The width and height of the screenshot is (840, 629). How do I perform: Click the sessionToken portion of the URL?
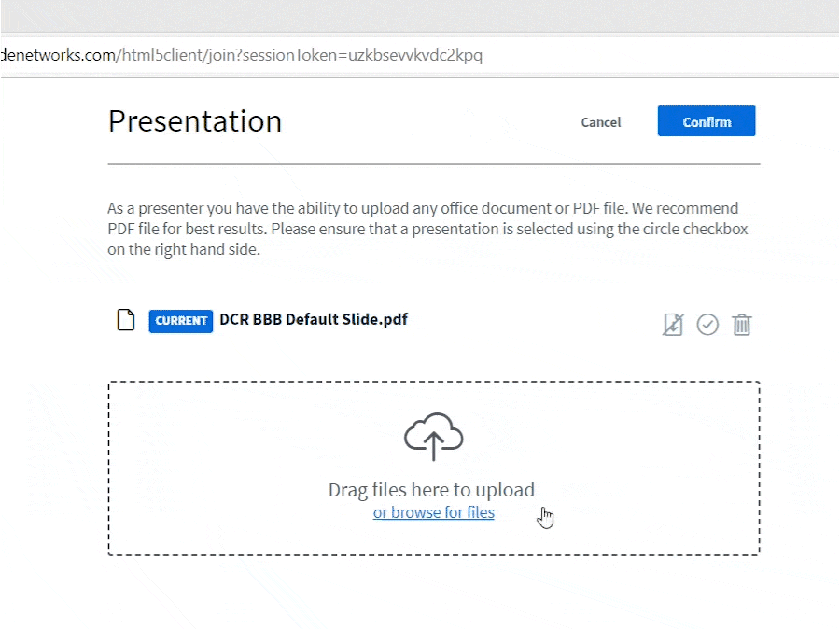pos(411,56)
